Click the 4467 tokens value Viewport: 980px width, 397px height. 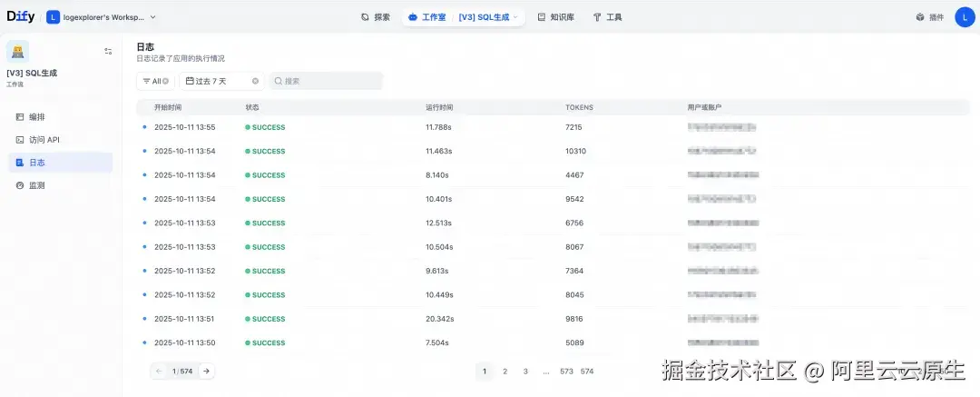[574, 175]
